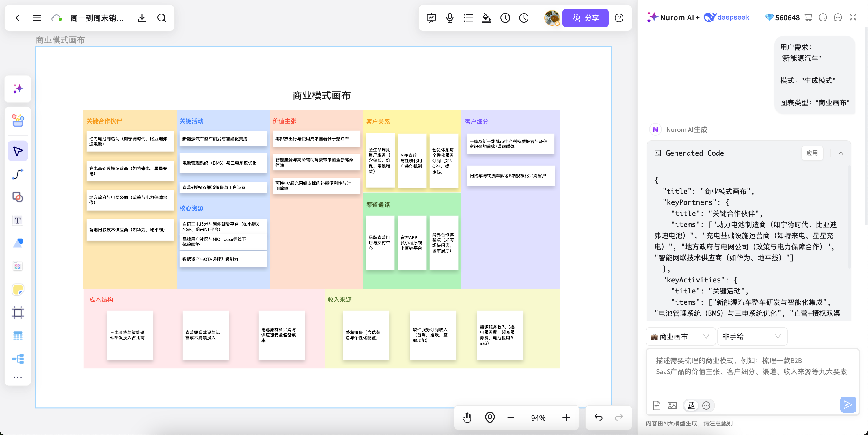Attach an image icon

coord(672,405)
